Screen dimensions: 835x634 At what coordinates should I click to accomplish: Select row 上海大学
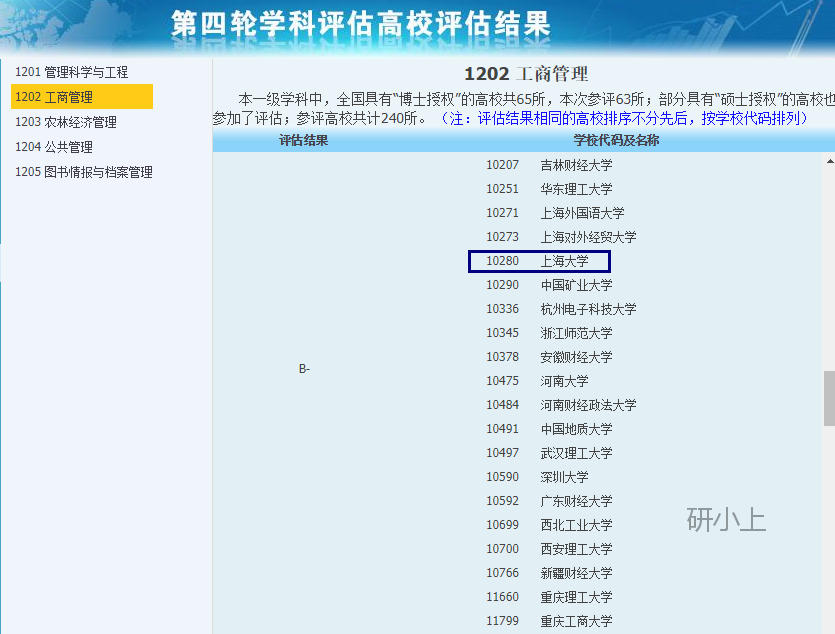coord(539,261)
